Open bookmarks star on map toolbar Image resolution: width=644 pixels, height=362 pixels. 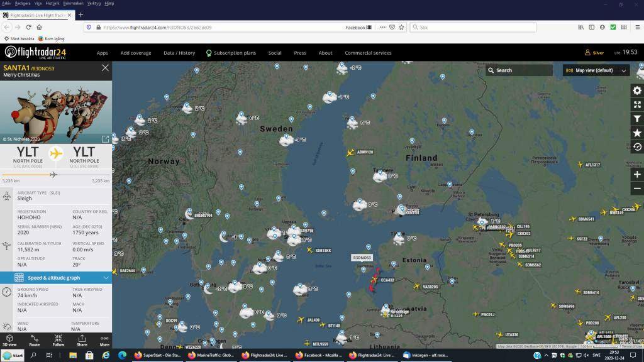(x=637, y=133)
